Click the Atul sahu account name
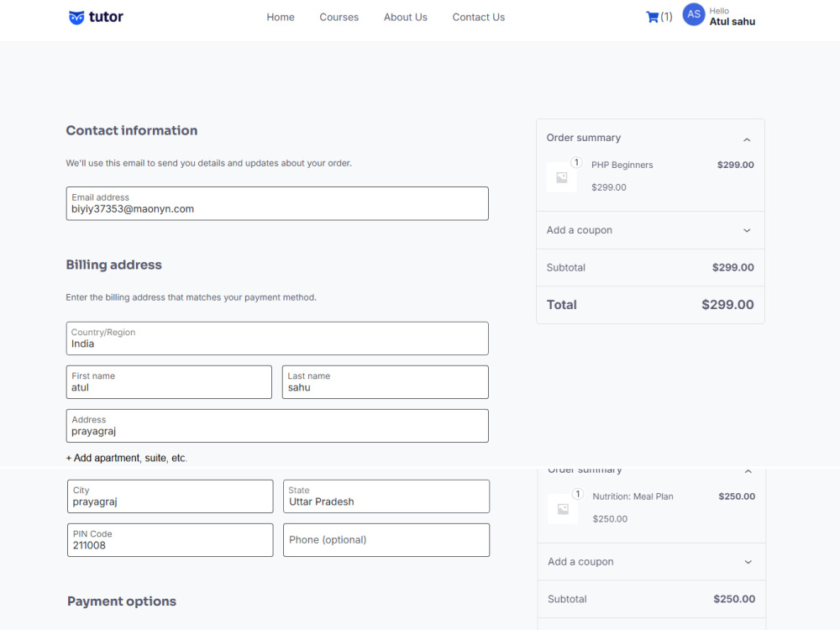Screen dimensions: 840x630 tap(732, 22)
